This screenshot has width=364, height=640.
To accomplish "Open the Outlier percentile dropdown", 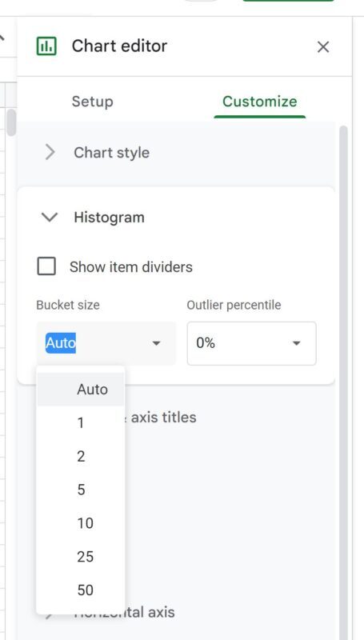I will click(251, 343).
